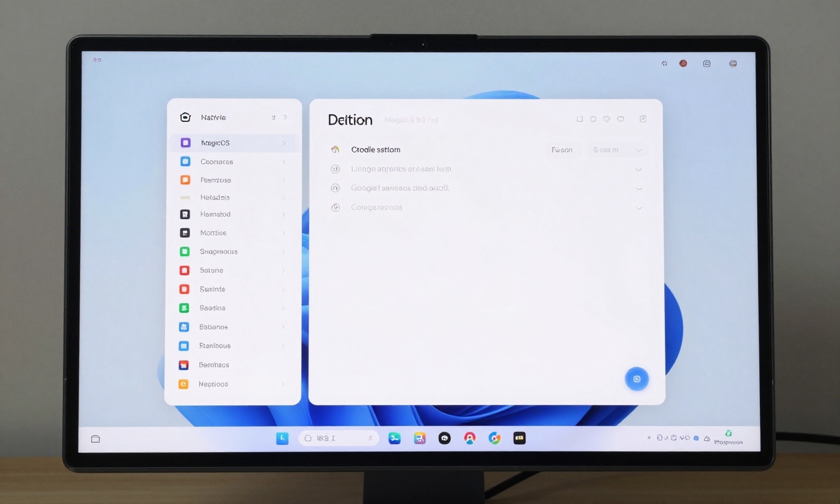Click the orange Feantuse sidebar icon
This screenshot has width=840, height=504.
(x=186, y=180)
